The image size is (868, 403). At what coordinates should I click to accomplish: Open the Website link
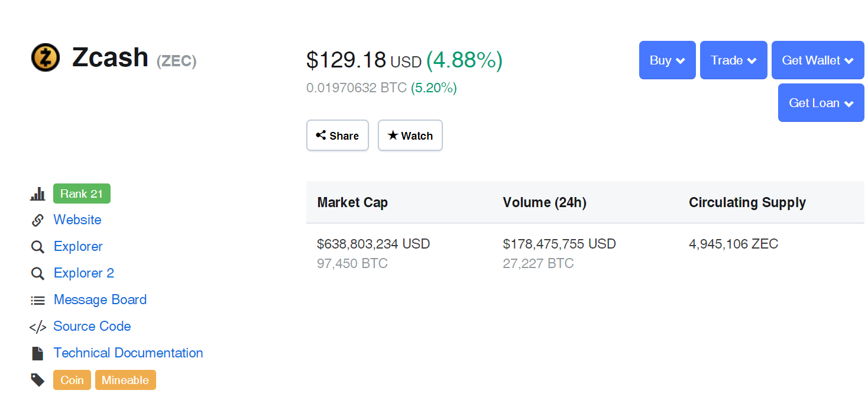coord(77,220)
